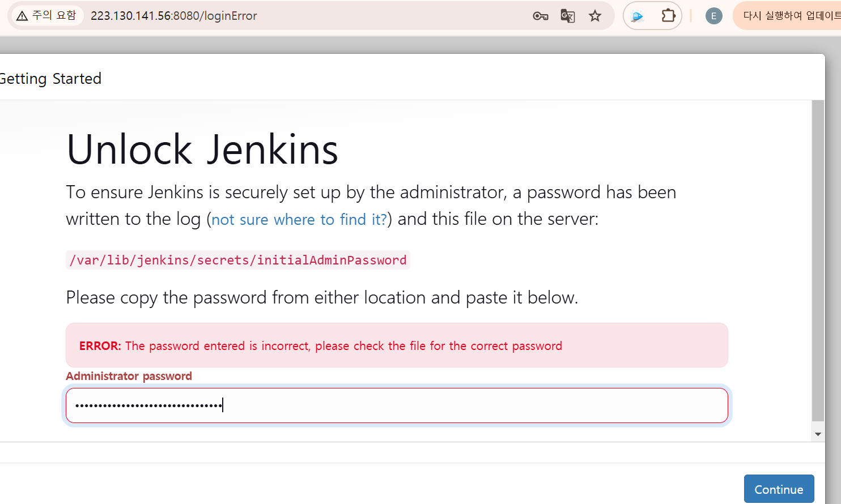Open the Extensions puzzle piece icon
Image resolution: width=841 pixels, height=504 pixels.
[668, 16]
